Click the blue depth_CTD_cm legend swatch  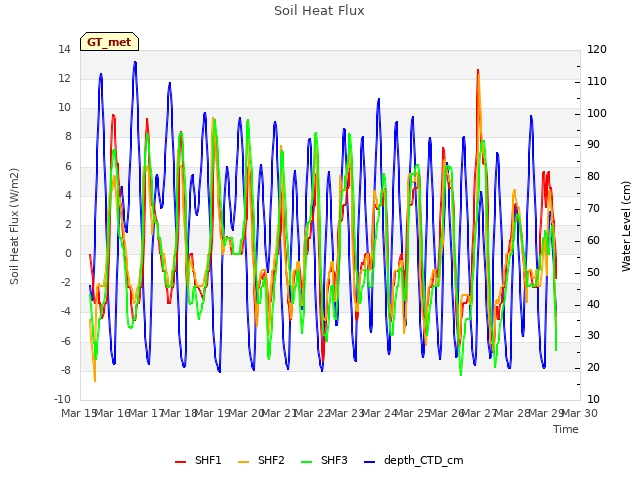369,462
